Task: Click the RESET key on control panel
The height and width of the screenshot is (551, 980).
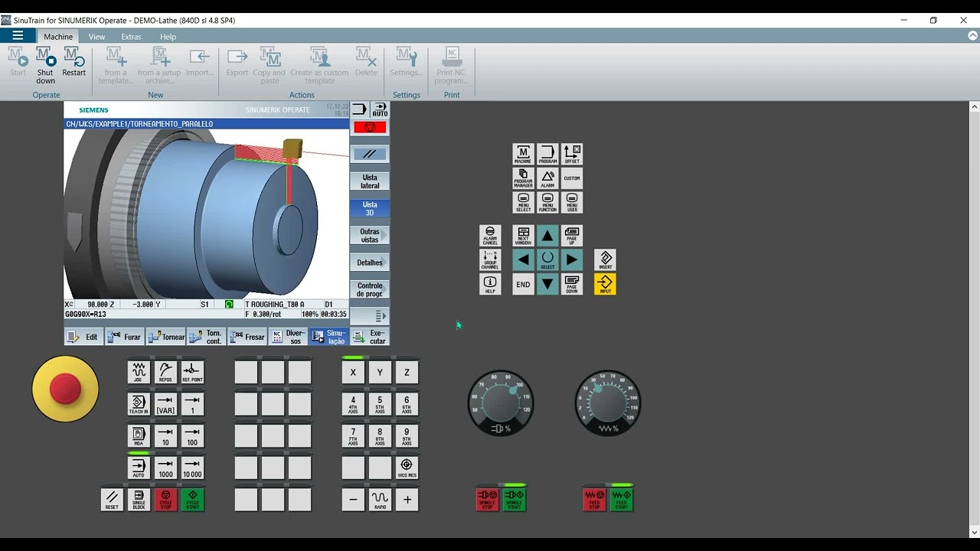Action: 112,500
